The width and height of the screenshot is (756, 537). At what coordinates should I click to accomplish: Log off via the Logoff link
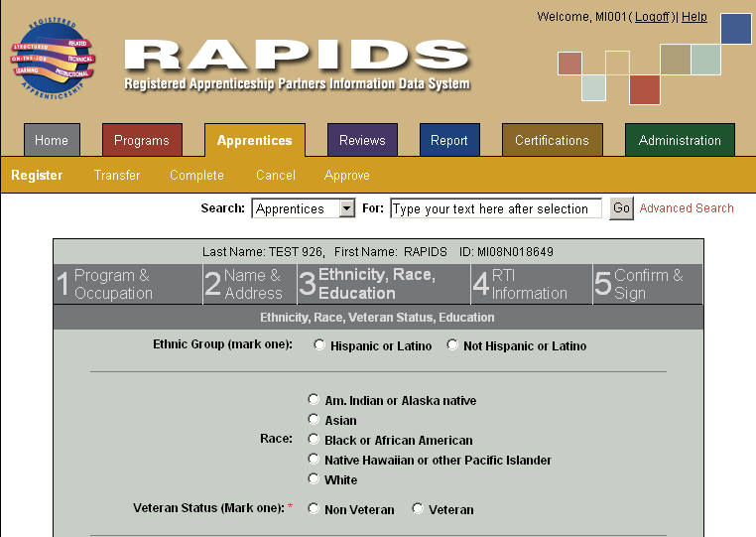coord(653,17)
